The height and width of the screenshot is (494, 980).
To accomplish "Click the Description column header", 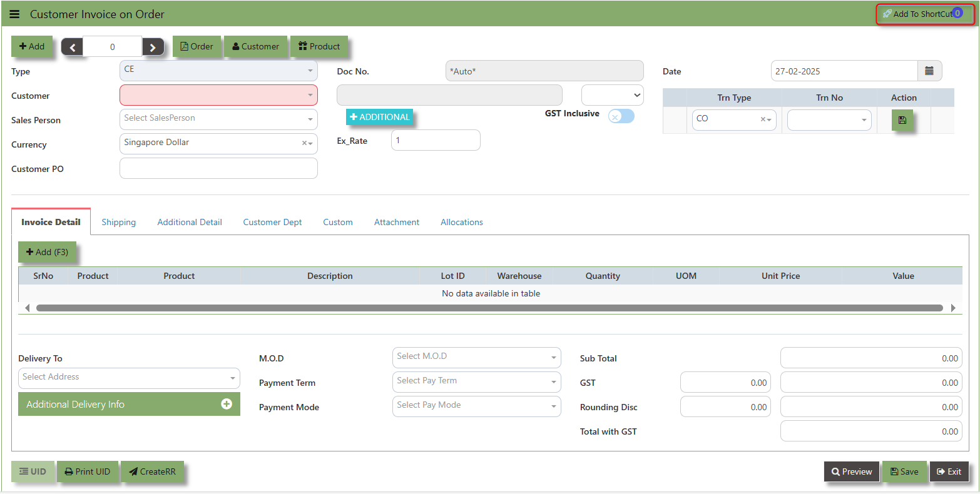I will click(330, 276).
